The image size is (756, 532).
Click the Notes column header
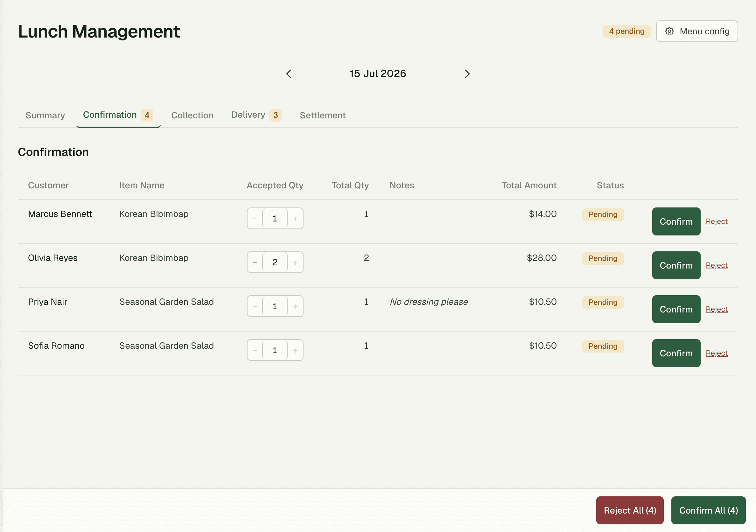point(402,185)
